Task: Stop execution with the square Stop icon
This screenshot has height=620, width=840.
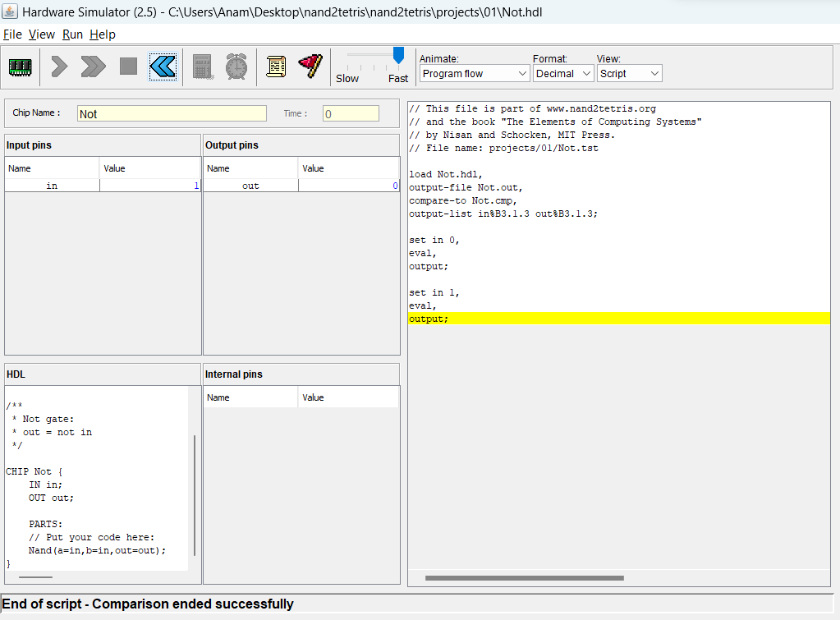Action: coord(127,67)
